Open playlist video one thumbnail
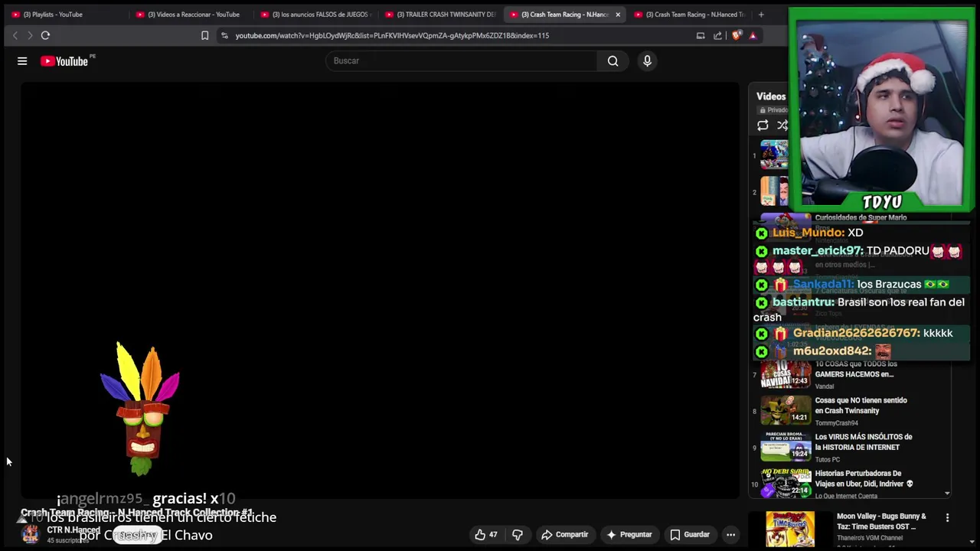This screenshot has height=551, width=980. (774, 155)
